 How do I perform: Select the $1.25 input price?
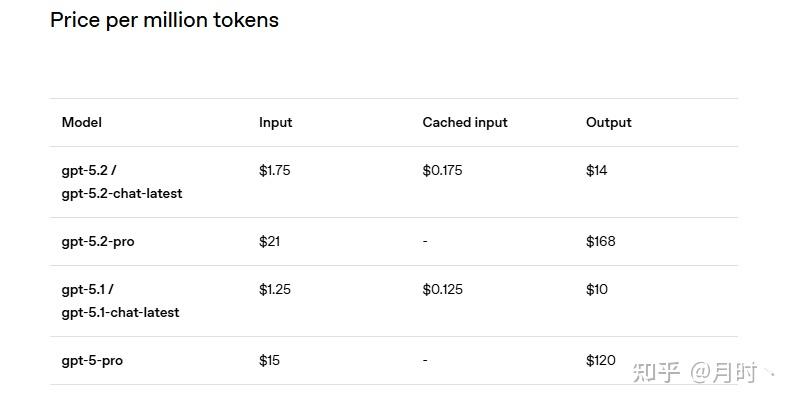[x=274, y=289]
